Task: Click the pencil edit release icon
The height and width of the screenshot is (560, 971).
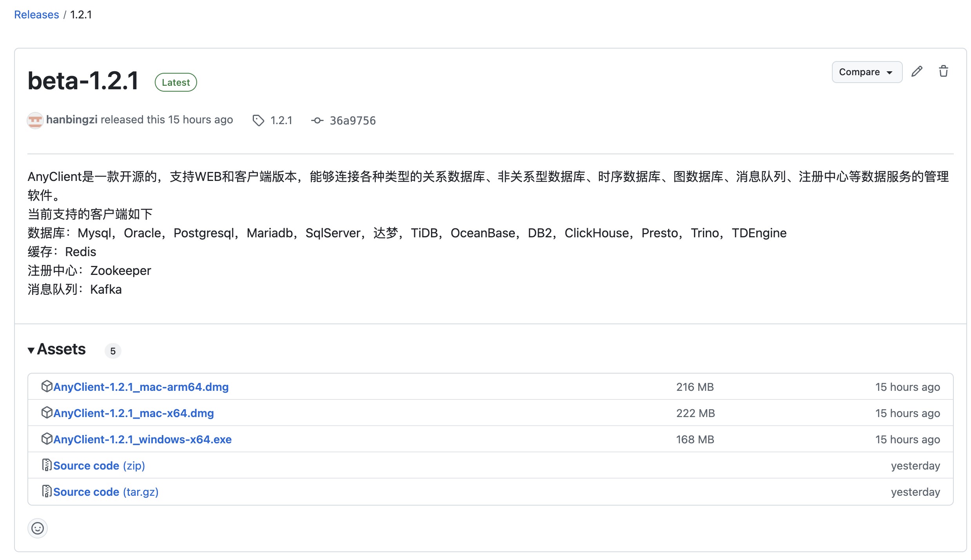Action: tap(917, 72)
